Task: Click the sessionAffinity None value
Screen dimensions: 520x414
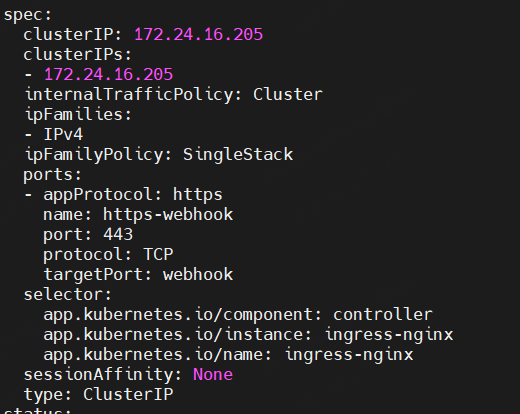Action: 213,374
